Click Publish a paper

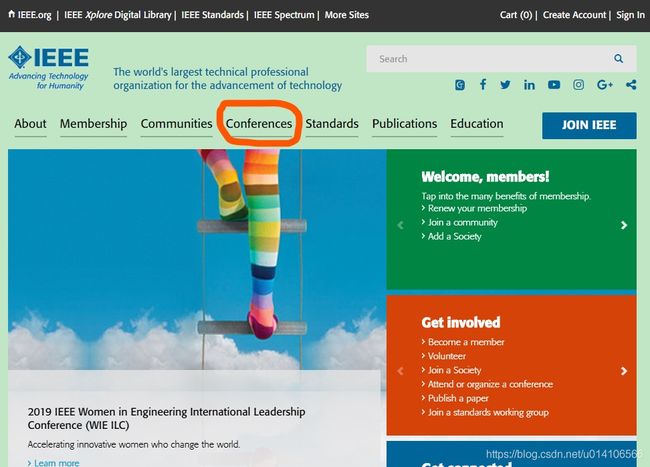458,399
